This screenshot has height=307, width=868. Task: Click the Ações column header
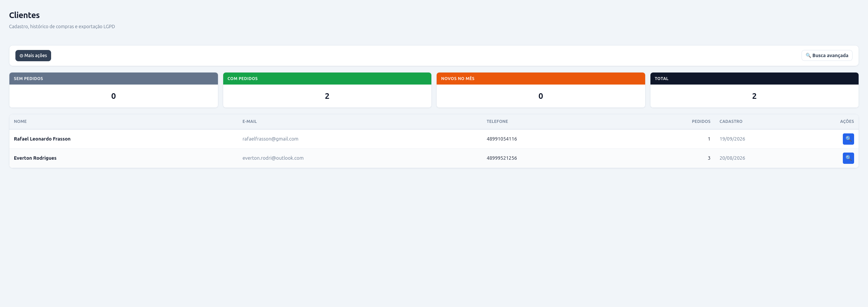pos(847,121)
